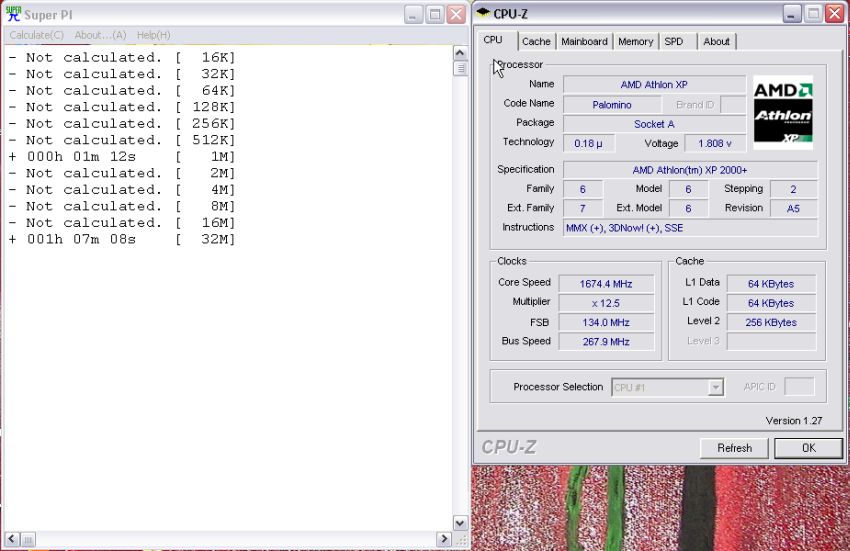The width and height of the screenshot is (850, 551).
Task: Click the Revision value A5
Action: coord(793,208)
